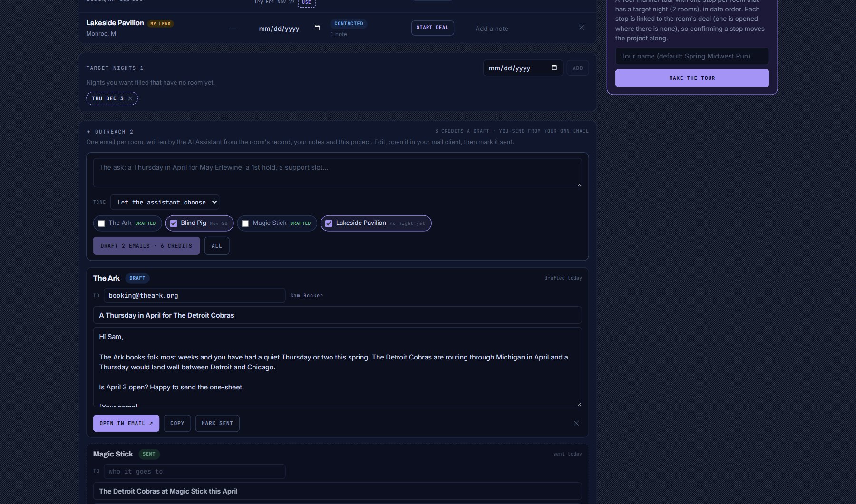Remove the Lakeside Pavilion room row
Image resolution: width=856 pixels, height=504 pixels.
click(x=581, y=28)
